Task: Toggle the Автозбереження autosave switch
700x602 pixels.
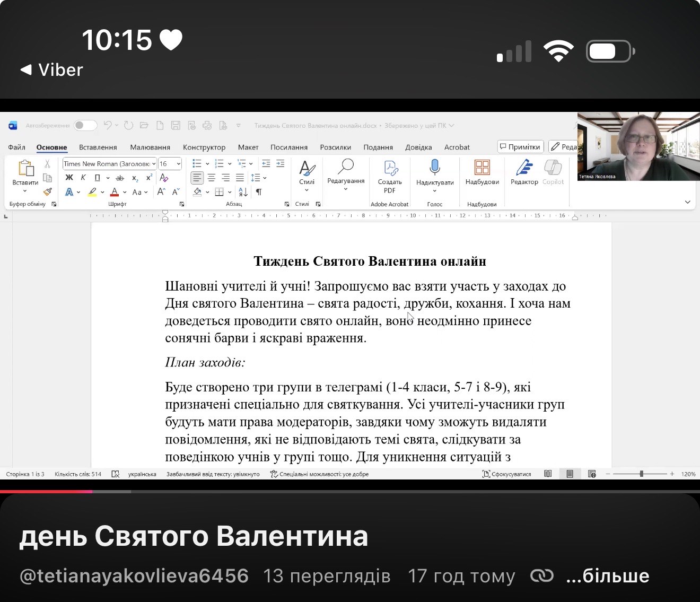Action: 85,126
